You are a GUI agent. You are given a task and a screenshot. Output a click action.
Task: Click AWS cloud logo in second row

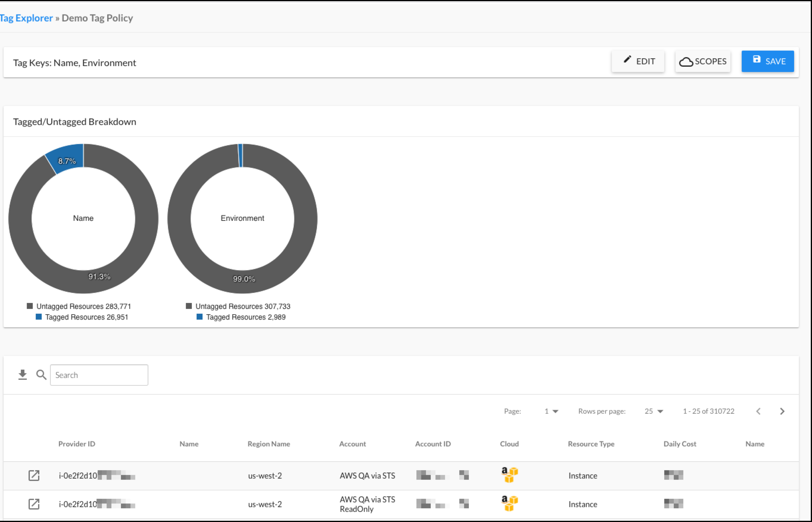tap(509, 503)
